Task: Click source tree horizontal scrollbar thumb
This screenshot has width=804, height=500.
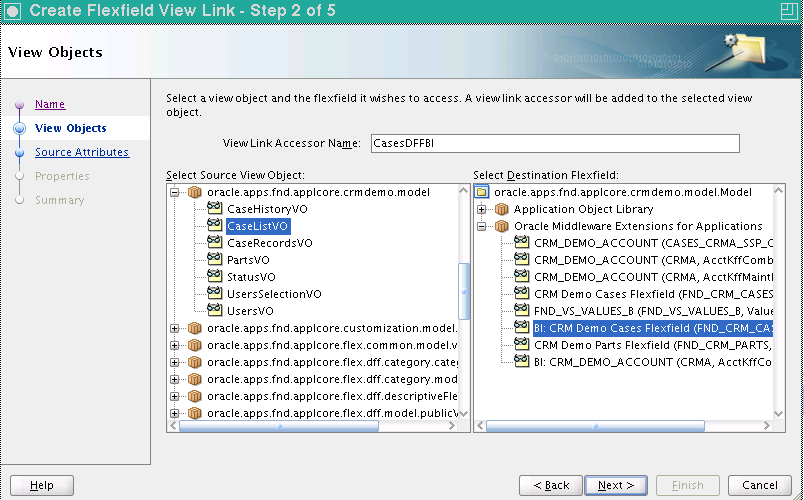Action: 278,426
